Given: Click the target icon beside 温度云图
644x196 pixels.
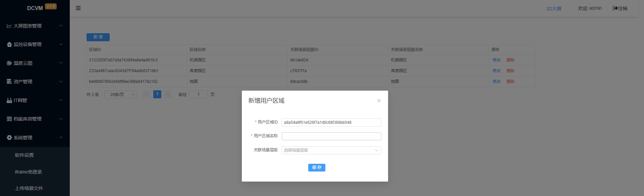Looking at the screenshot, I should [x=9, y=63].
